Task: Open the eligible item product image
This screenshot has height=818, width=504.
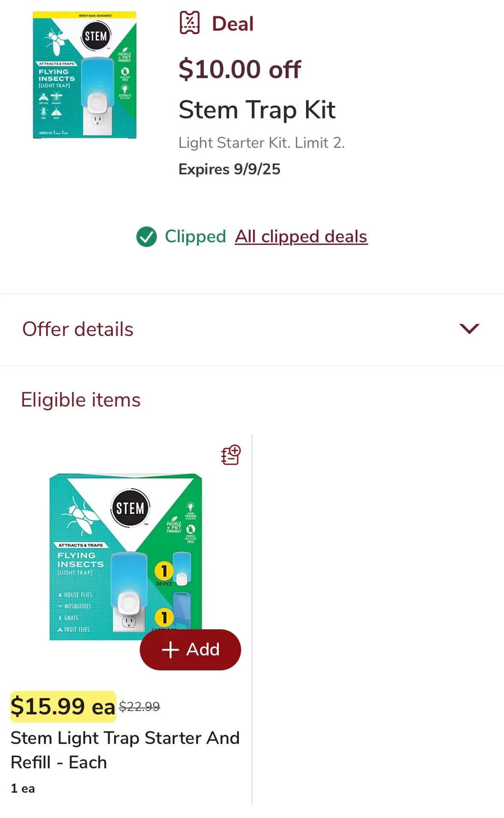Action: point(126,557)
